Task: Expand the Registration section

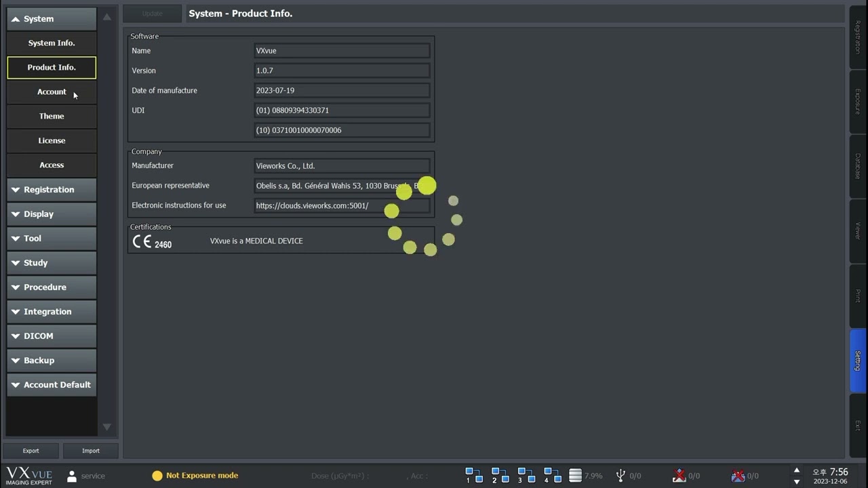Action: tap(52, 190)
